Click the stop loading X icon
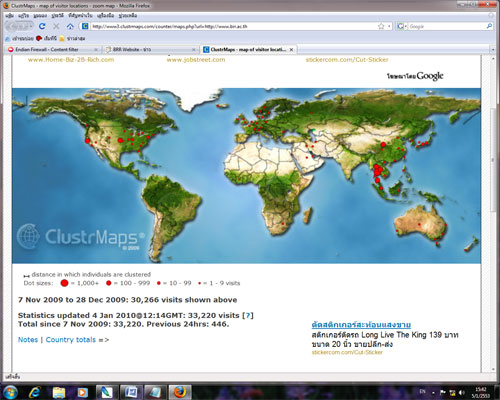Image resolution: width=500 pixels, height=400 pixels. tap(56, 26)
